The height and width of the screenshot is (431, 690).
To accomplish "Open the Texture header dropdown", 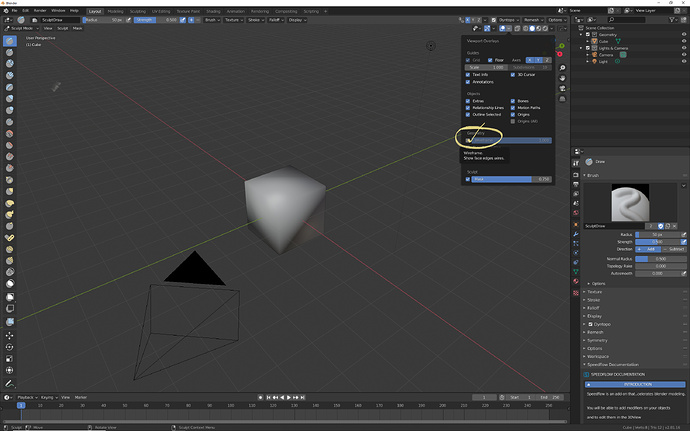I will click(234, 20).
